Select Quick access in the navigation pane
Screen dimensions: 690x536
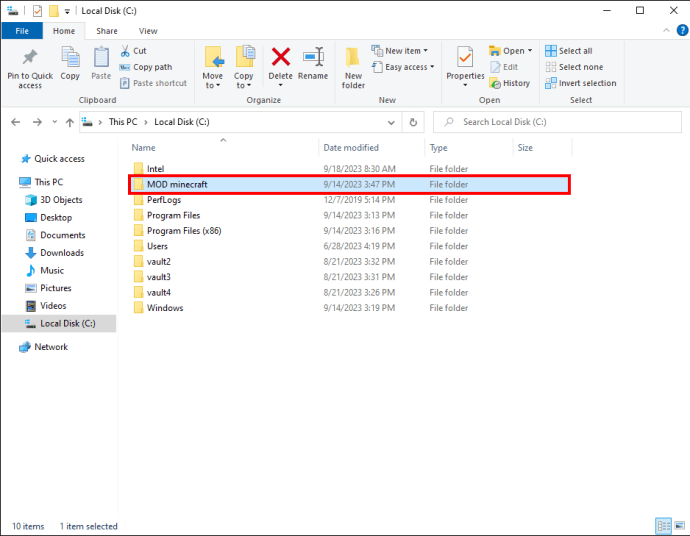pos(53,159)
